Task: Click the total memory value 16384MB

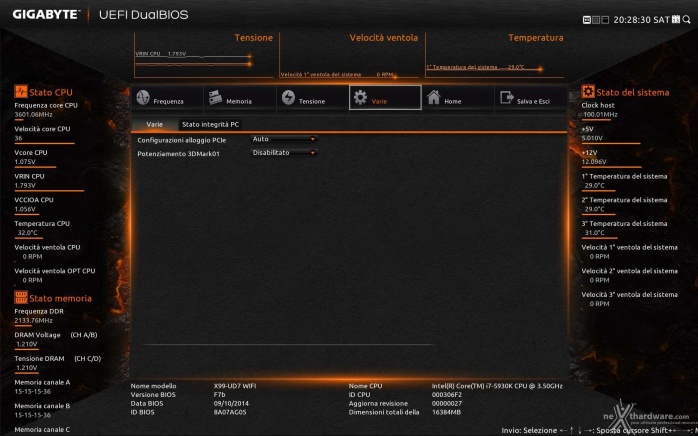Action: point(446,412)
